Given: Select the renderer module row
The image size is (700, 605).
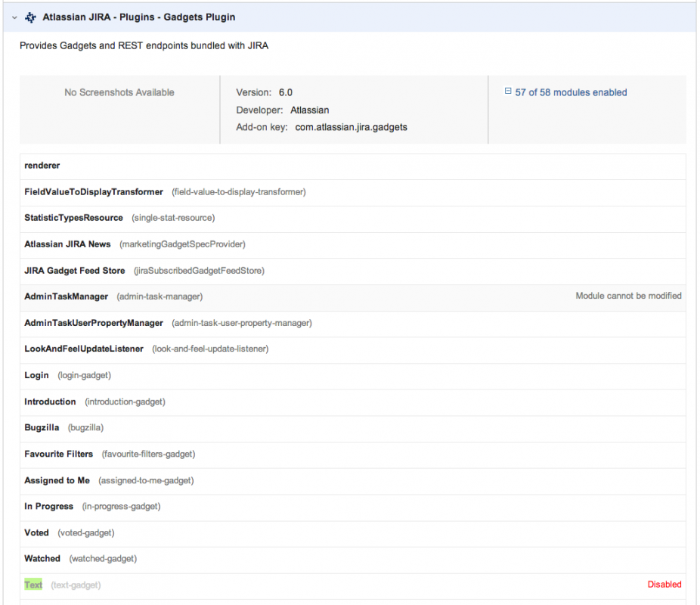Looking at the screenshot, I should (x=42, y=166).
